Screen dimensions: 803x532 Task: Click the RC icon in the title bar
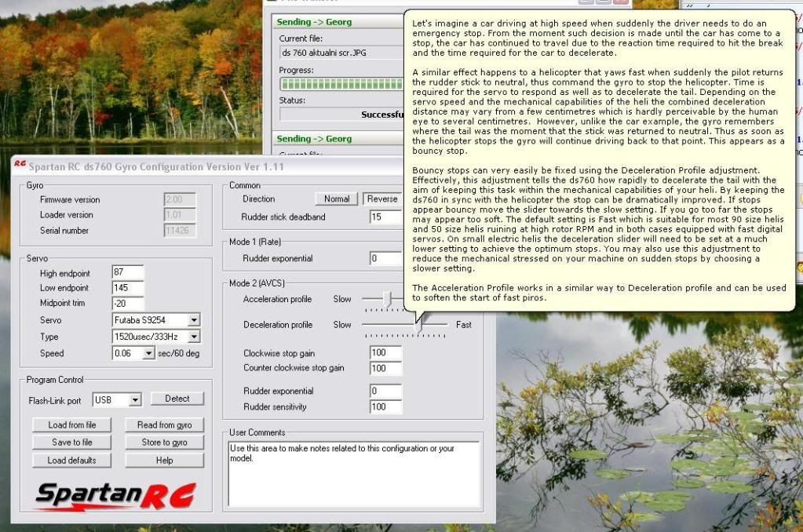click(20, 166)
